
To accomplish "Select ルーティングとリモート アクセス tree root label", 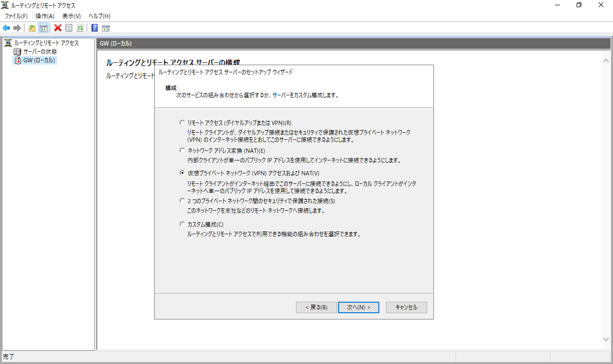I will coord(46,43).
